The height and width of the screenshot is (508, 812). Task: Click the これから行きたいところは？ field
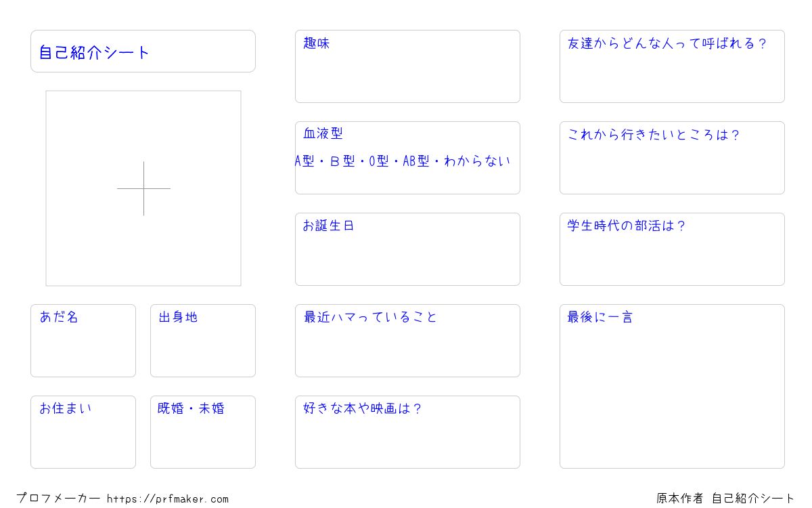click(x=672, y=158)
